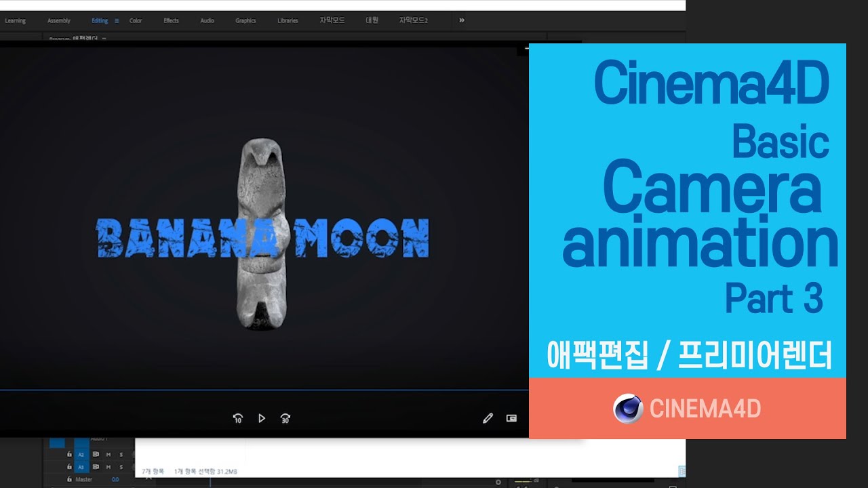Skip forward 30 seconds
868x488 pixels.
[285, 419]
